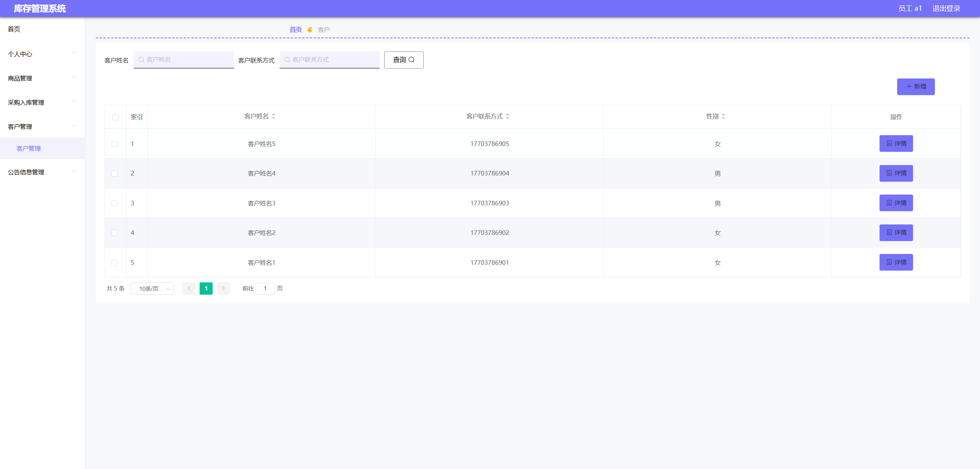Viewport: 980px width, 469px height.
Task: Click sort arrows on 客户姓名 column
Action: click(x=274, y=116)
